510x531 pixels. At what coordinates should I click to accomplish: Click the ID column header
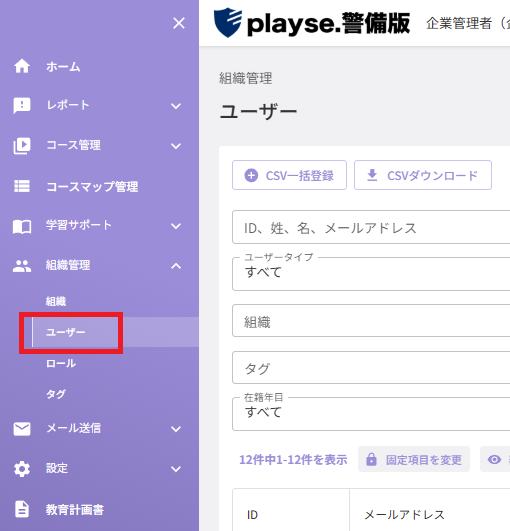252,515
